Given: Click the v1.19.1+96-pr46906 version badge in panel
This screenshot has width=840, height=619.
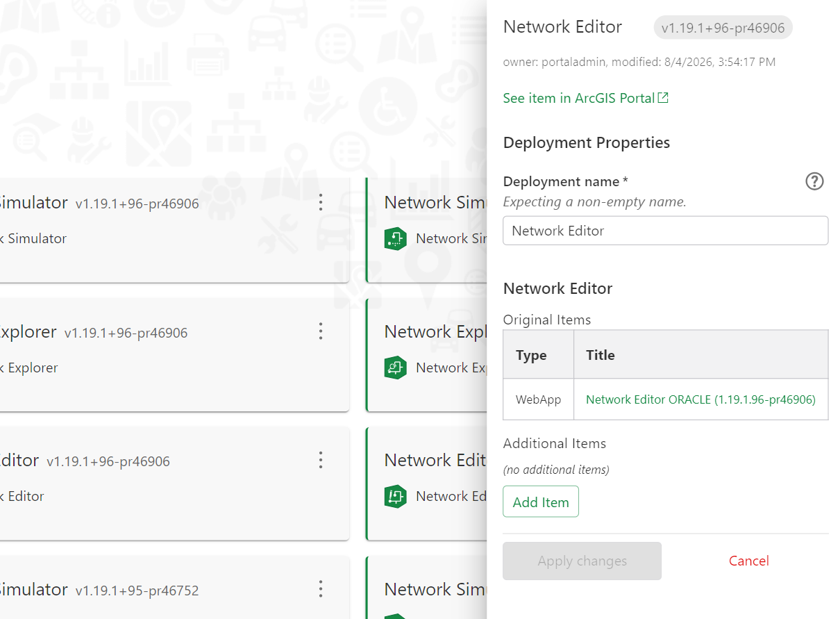Looking at the screenshot, I should (x=723, y=28).
